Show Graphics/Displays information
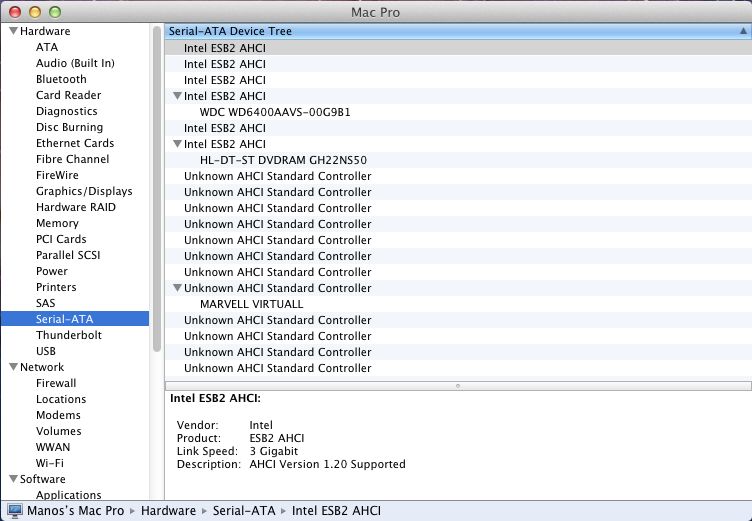752x521 pixels. (x=84, y=191)
